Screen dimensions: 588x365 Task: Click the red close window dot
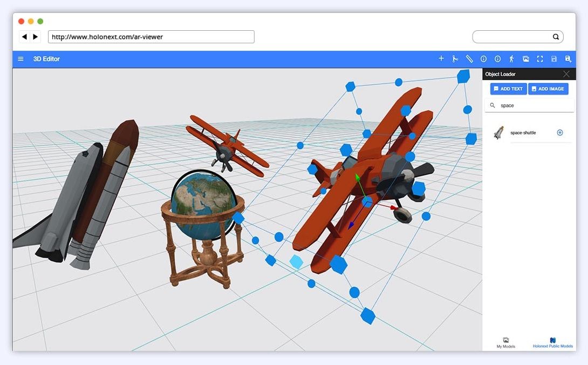[x=22, y=22]
